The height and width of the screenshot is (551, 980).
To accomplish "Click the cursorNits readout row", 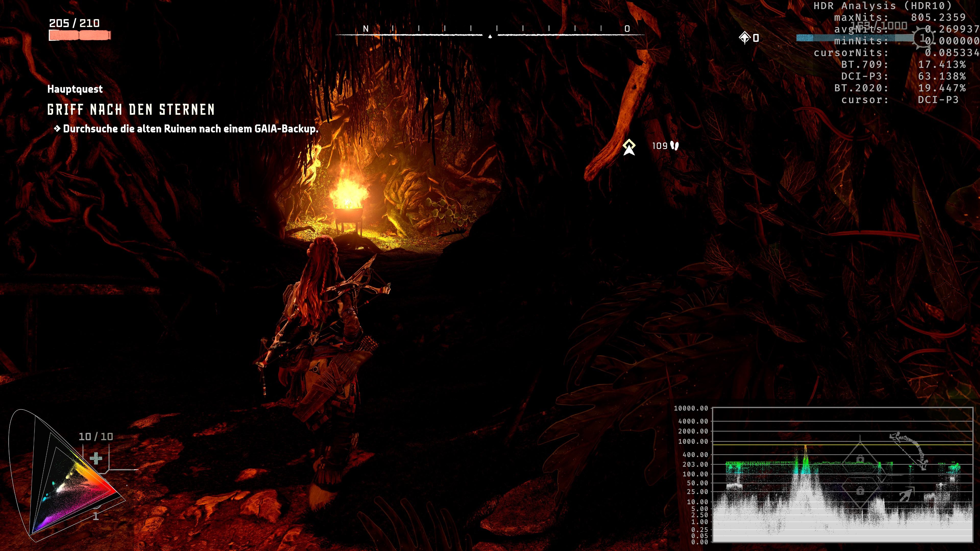I will click(896, 53).
